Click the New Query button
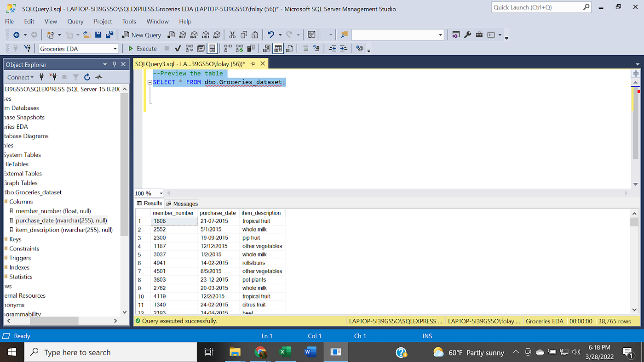Viewport: 644px width, 362px height. coord(141,34)
